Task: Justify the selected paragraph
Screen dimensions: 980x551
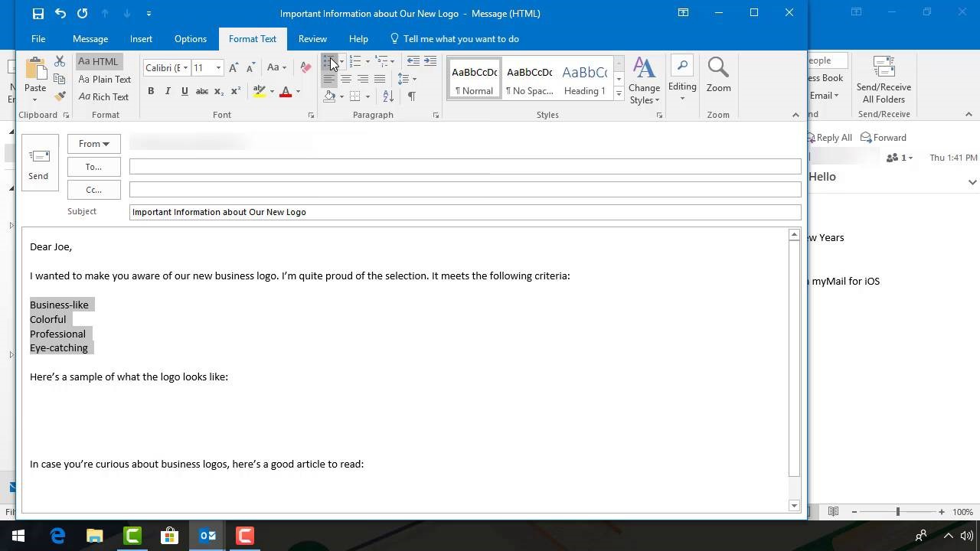Action: click(380, 79)
